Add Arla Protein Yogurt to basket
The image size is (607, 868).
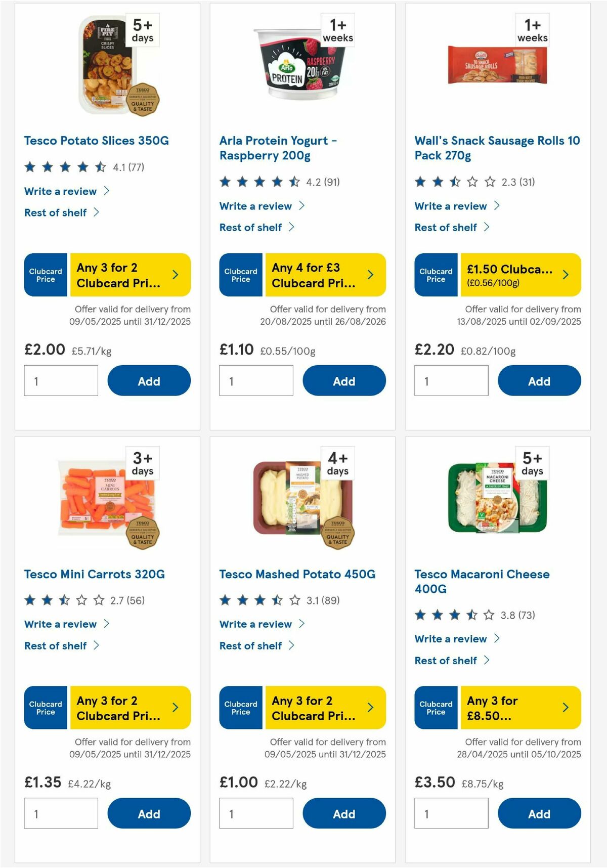tap(343, 380)
